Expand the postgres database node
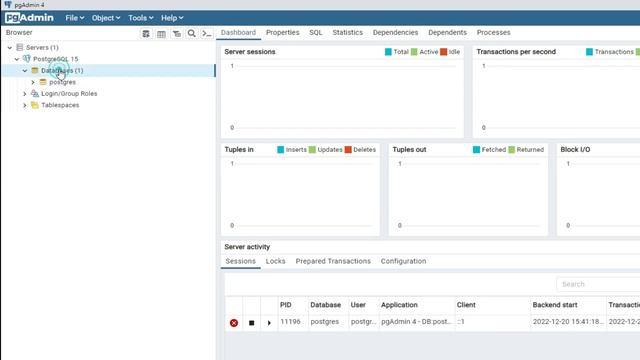Image resolution: width=640 pixels, height=360 pixels. tap(33, 82)
